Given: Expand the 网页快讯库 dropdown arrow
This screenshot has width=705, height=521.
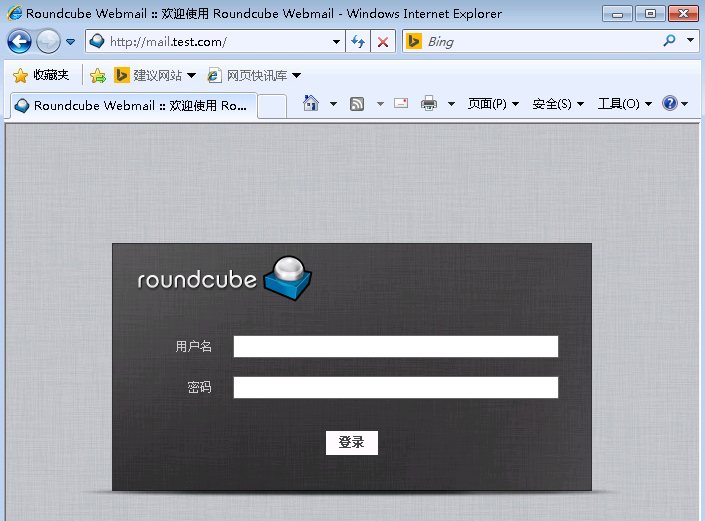Looking at the screenshot, I should tap(296, 76).
